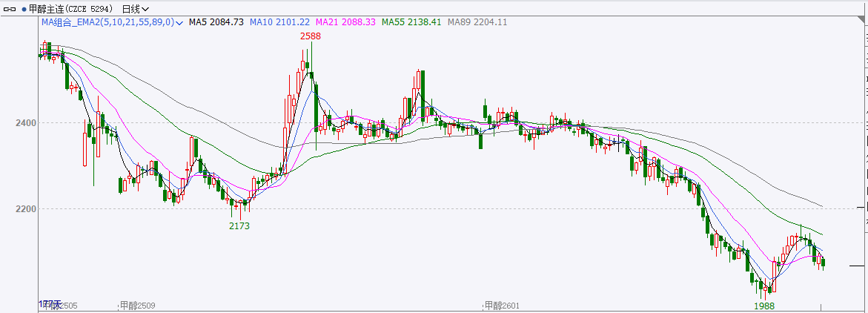Viewport: 868px width, 313px height.
Task: Select the magenta MA21 2088.33 legend
Action: pos(345,22)
